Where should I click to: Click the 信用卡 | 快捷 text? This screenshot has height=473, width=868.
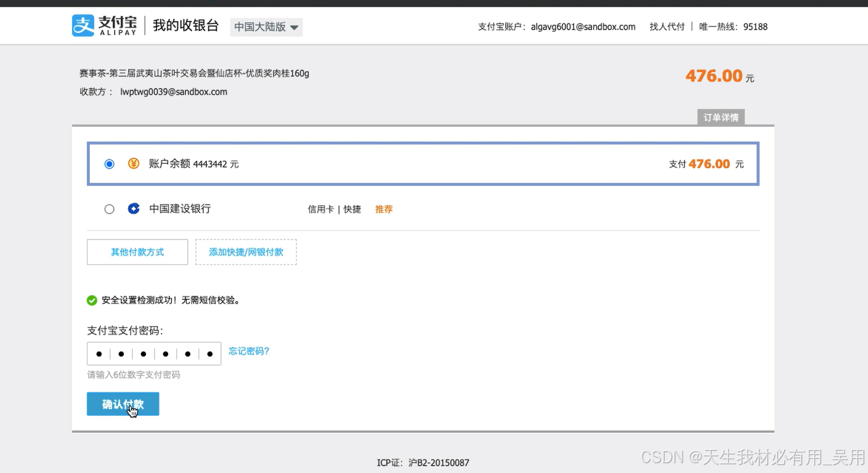335,209
